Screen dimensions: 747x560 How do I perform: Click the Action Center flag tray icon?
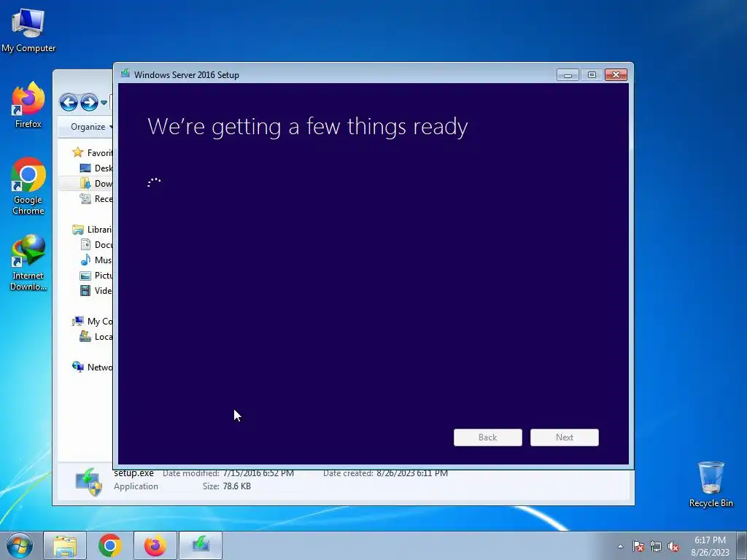pyautogui.click(x=638, y=546)
